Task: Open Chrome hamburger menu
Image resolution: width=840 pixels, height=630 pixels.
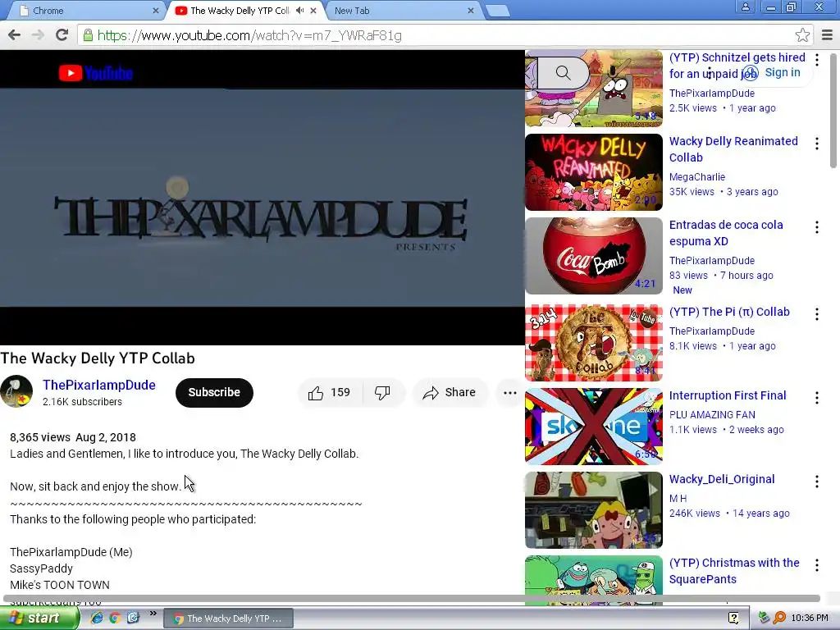Action: coord(827,35)
